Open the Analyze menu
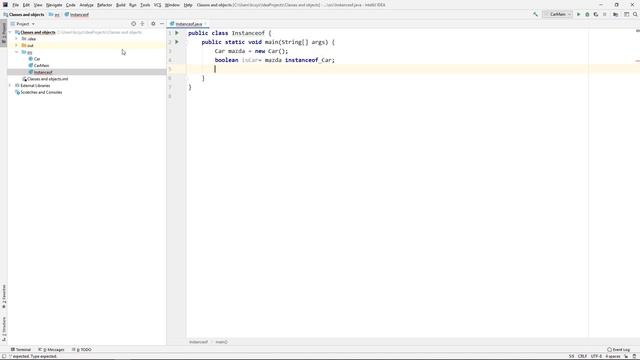 86,5
